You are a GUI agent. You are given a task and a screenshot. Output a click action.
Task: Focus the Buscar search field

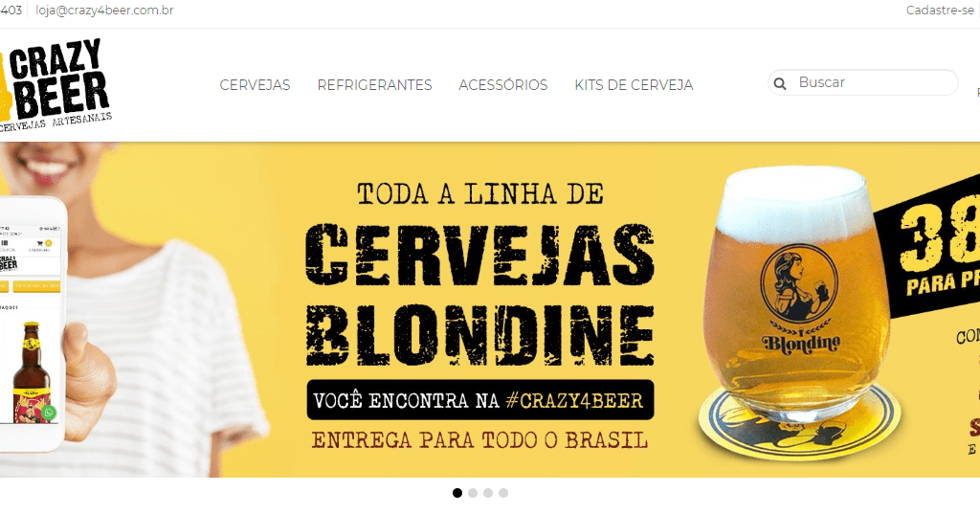pyautogui.click(x=862, y=82)
